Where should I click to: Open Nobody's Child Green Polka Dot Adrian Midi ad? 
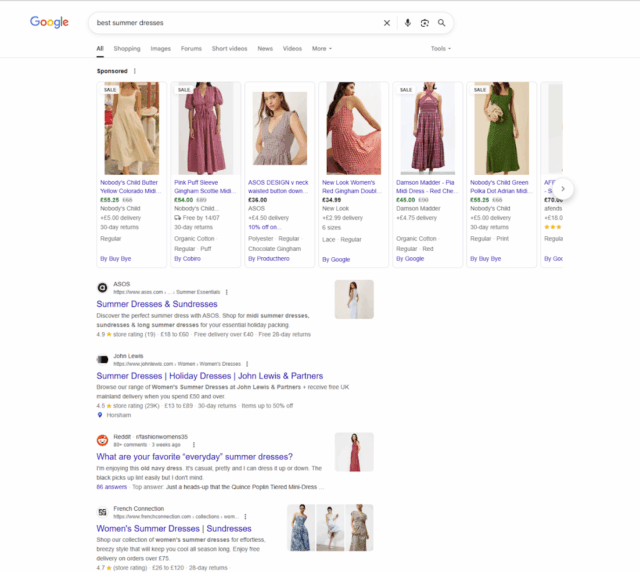coord(501,187)
